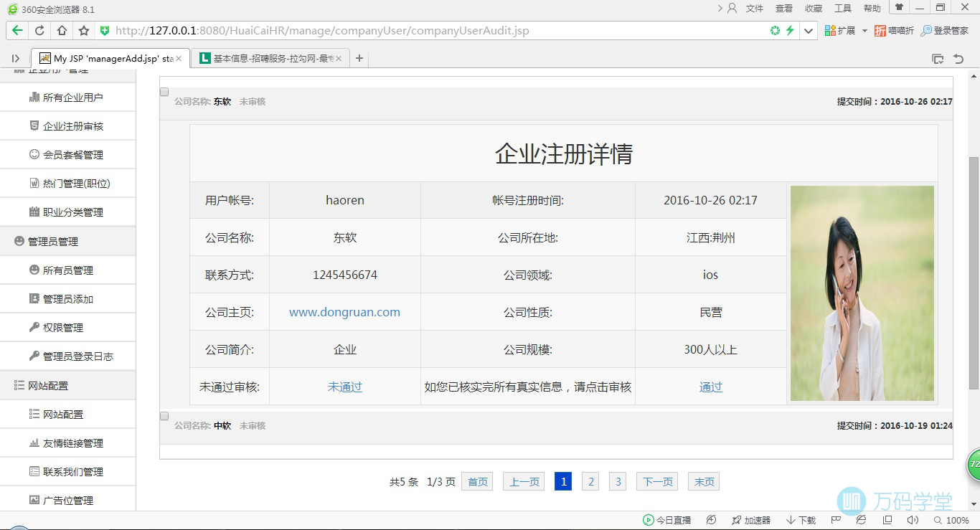Open the skin shirt icon in title bar
980x530 pixels.
tap(899, 7)
